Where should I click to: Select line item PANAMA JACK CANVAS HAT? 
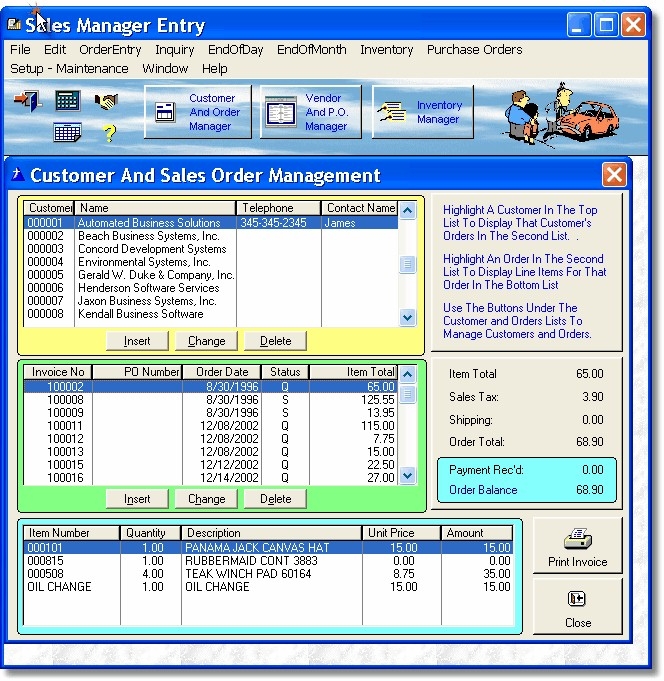pyautogui.click(x=268, y=548)
